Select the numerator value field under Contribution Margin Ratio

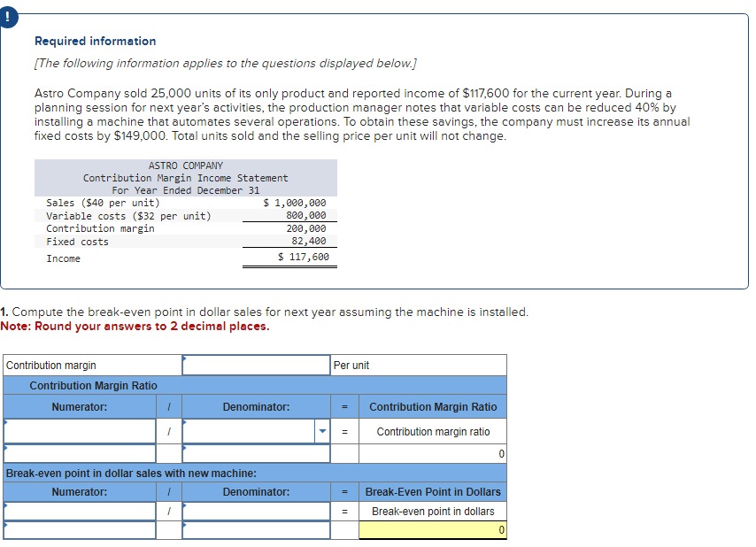[x=78, y=431]
